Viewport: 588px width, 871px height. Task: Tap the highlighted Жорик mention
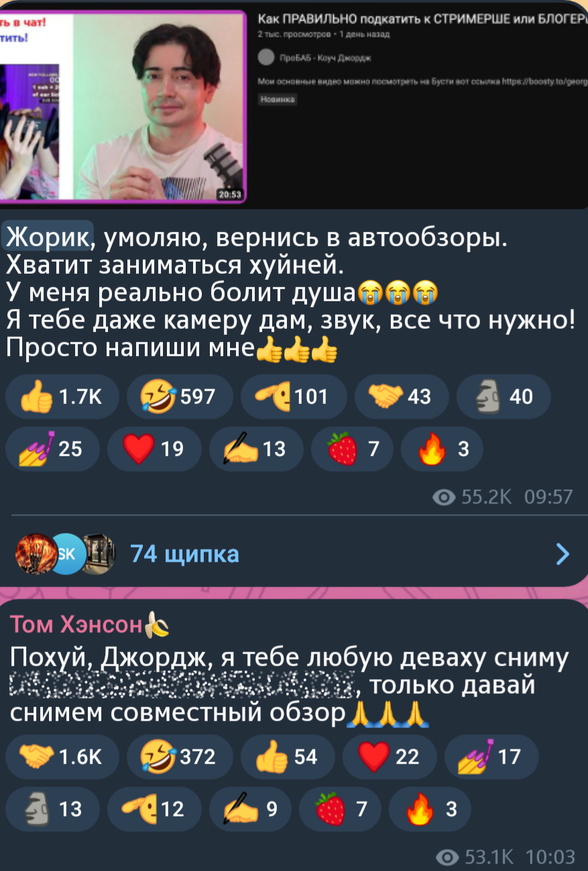point(48,236)
